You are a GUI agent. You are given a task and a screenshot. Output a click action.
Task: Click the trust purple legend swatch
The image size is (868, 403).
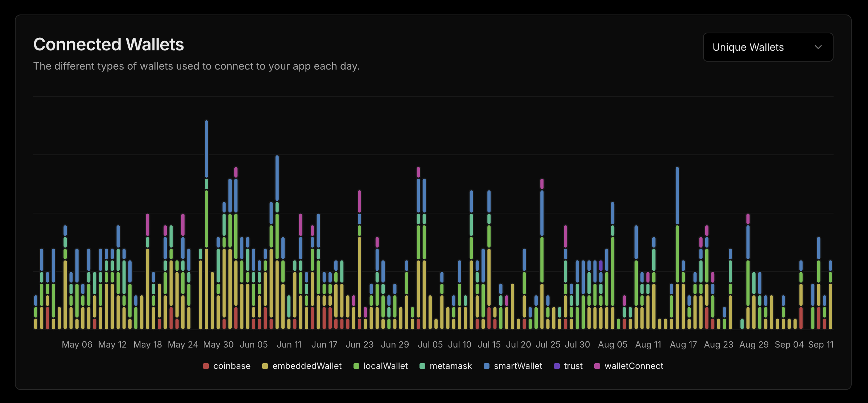pos(557,366)
